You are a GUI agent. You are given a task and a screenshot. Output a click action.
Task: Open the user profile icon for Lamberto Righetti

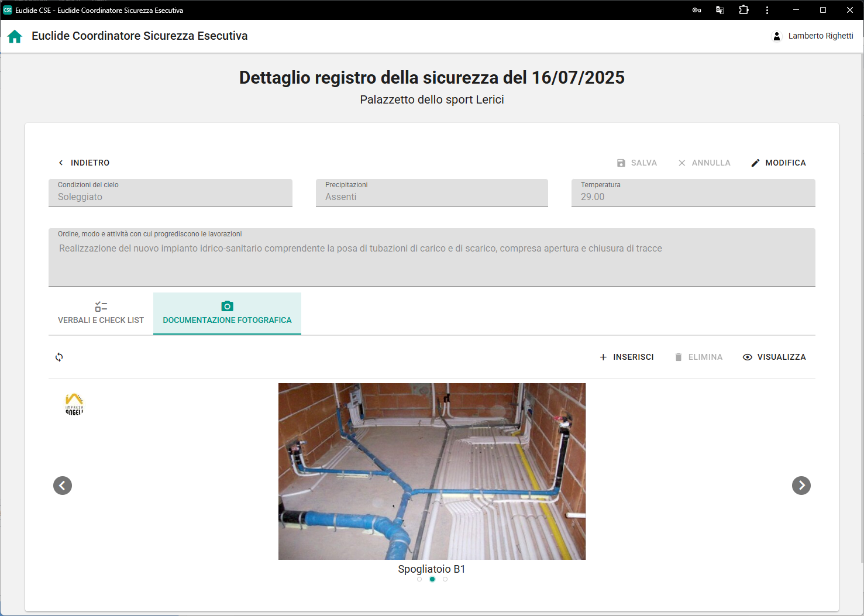point(776,36)
